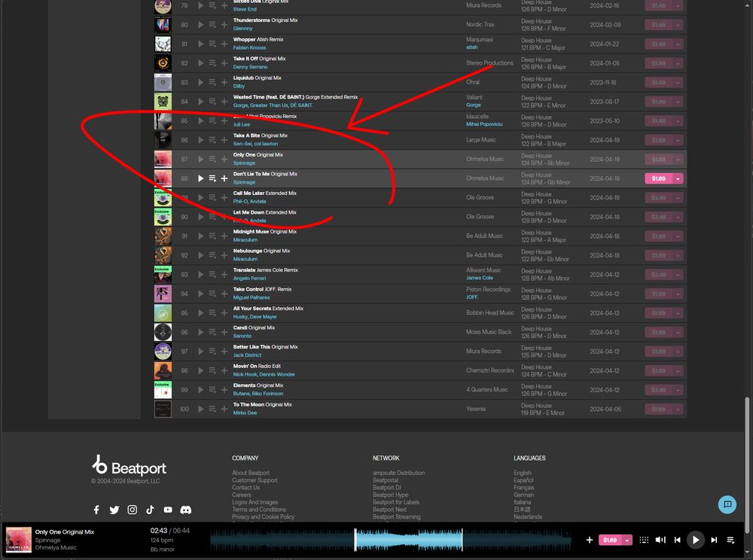Add current player track to playlist
The height and width of the screenshot is (560, 753).
pos(590,540)
